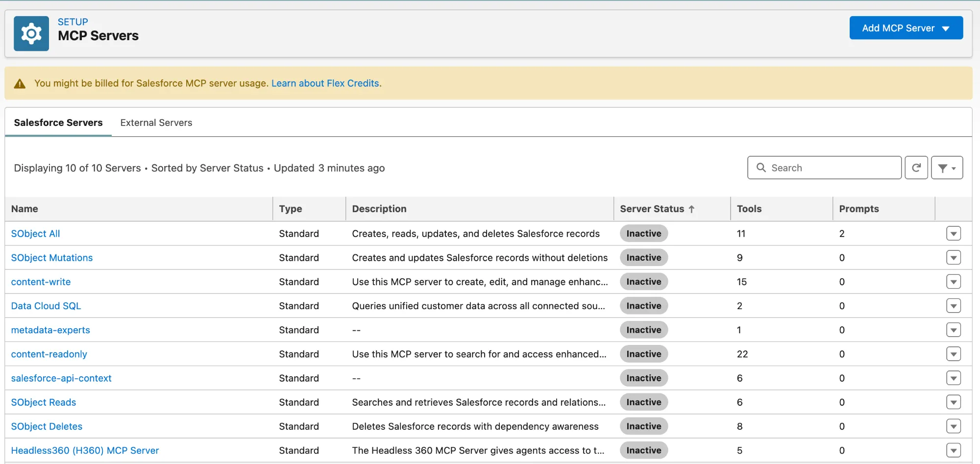Expand row actions for SObject Mutations

(953, 258)
